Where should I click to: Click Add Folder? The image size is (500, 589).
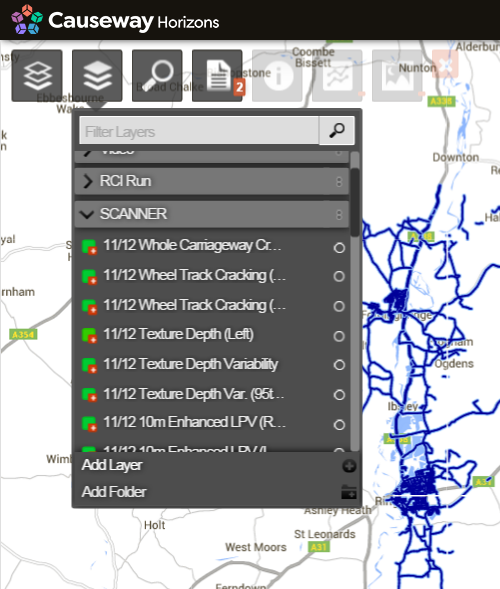click(114, 492)
